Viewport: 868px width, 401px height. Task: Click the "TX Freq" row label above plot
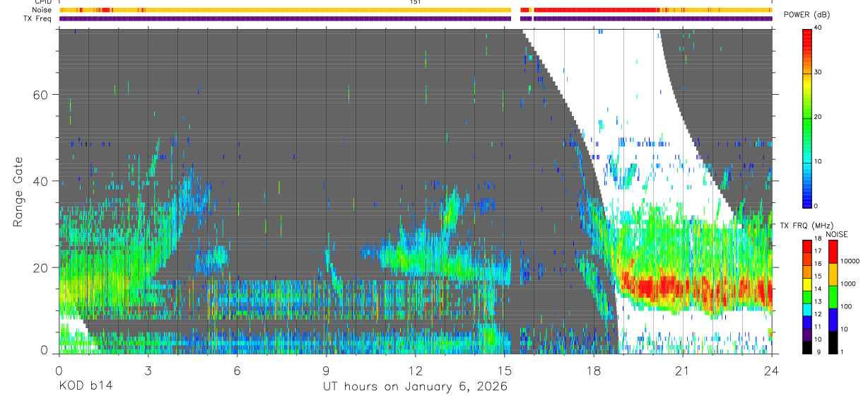(x=38, y=18)
